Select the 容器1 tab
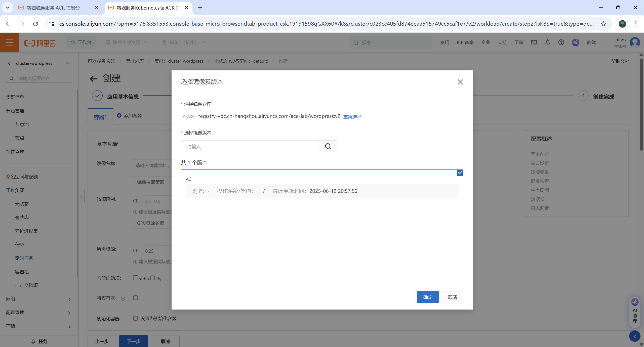Viewport: 644px width, 347px height. tap(100, 117)
